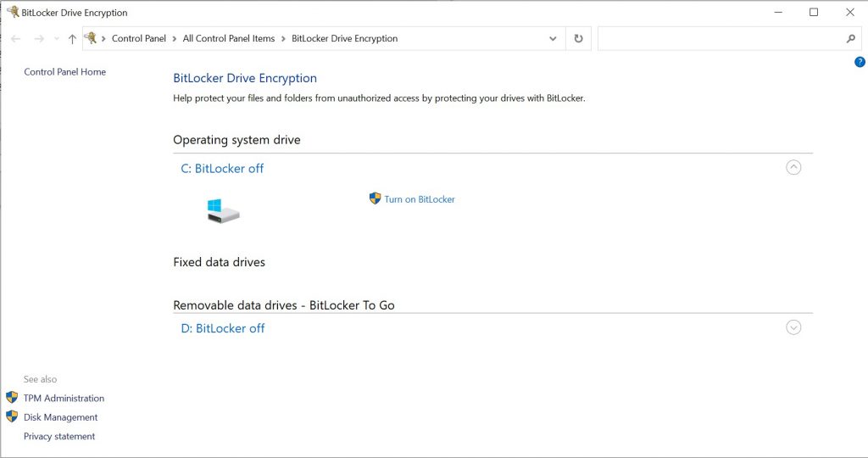The height and width of the screenshot is (458, 868).
Task: Expand the D: drive section chevron
Action: point(793,327)
